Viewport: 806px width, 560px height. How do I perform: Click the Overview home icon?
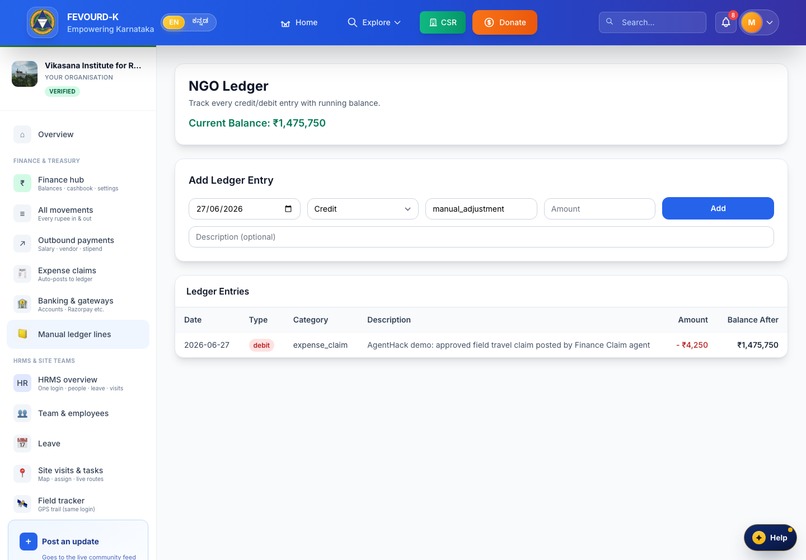pos(22,135)
